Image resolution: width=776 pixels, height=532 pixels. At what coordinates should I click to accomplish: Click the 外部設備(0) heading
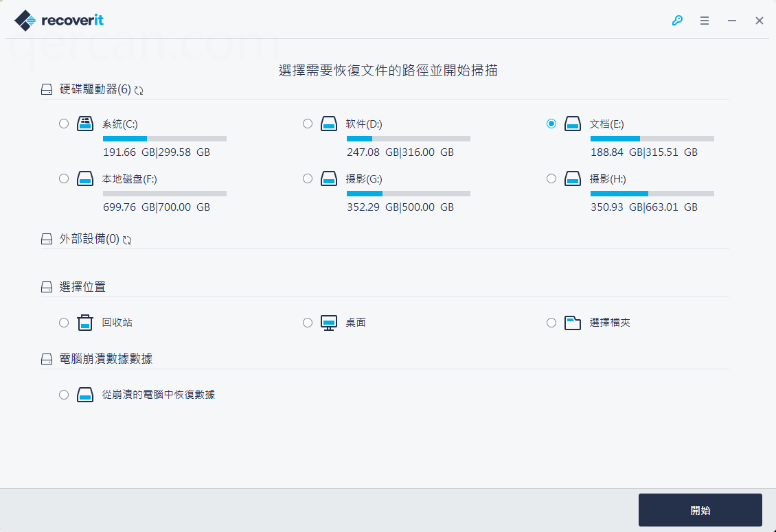click(x=89, y=239)
